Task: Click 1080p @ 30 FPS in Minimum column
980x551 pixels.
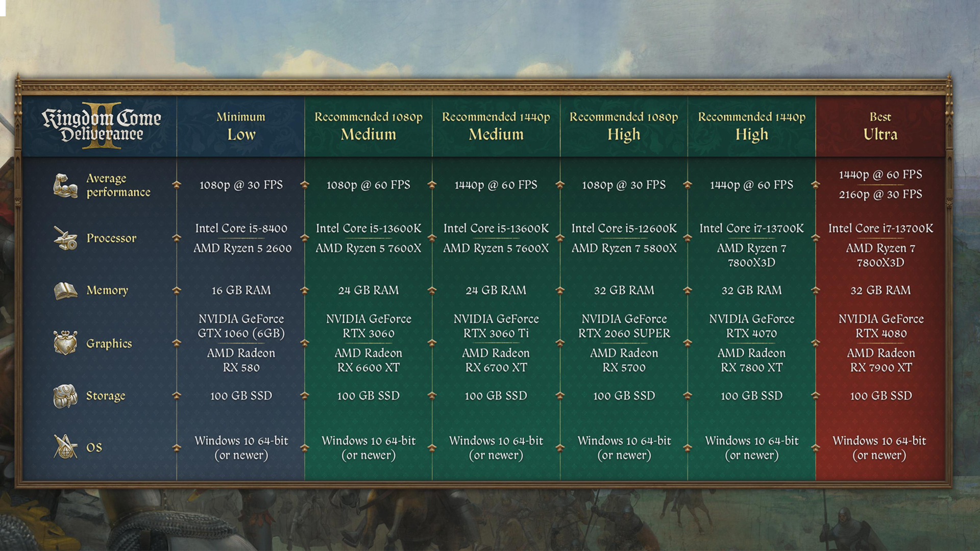Action: coord(241,185)
